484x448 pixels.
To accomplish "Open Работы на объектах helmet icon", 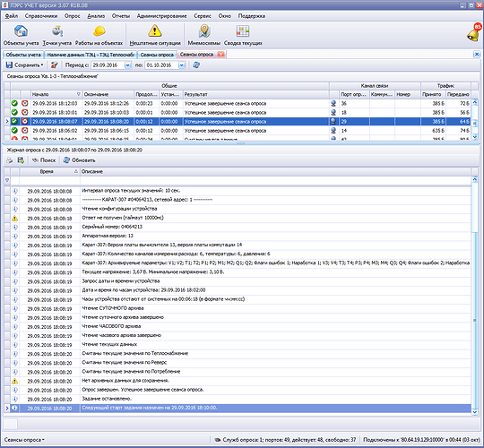I will pos(99,30).
